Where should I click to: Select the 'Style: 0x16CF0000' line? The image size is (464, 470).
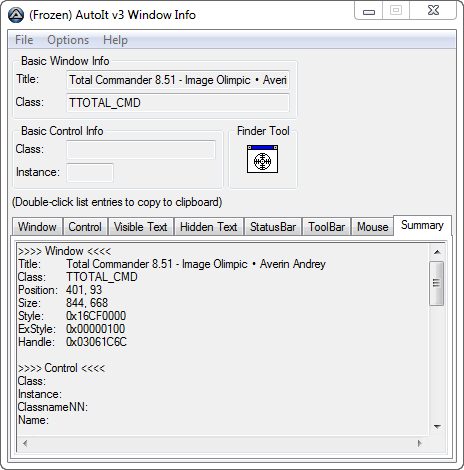click(x=72, y=316)
